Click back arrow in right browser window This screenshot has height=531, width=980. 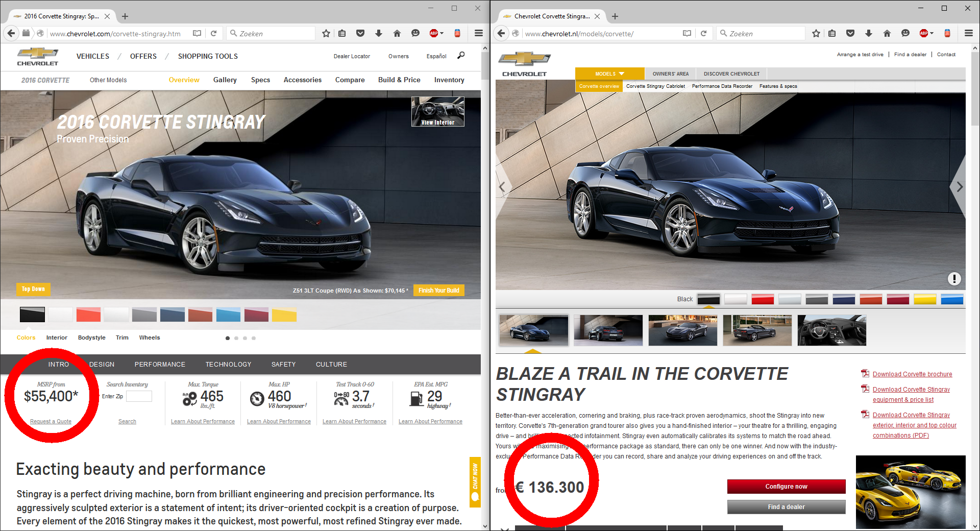[501, 33]
